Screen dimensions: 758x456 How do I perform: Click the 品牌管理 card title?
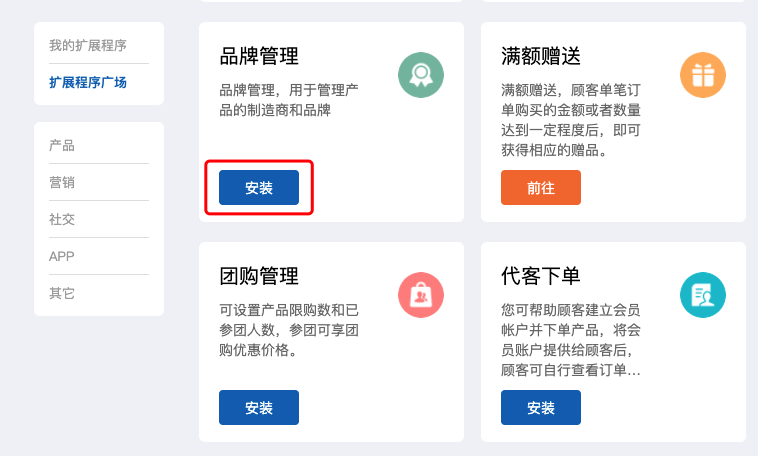(259, 56)
